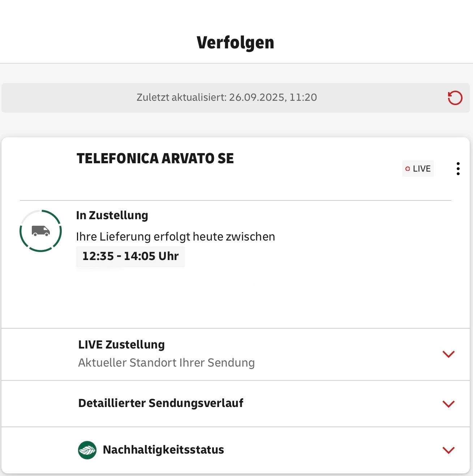
Task: Click the In Zustellung status heading
Action: point(112,215)
